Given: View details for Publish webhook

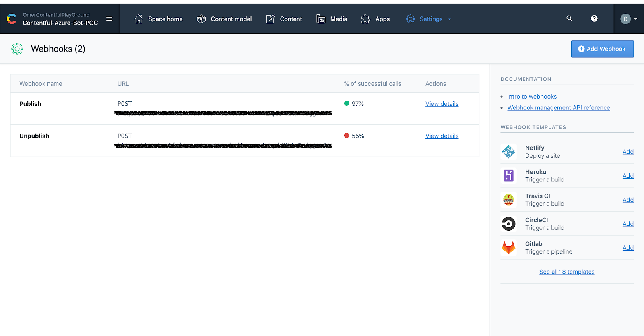Looking at the screenshot, I should tap(442, 104).
